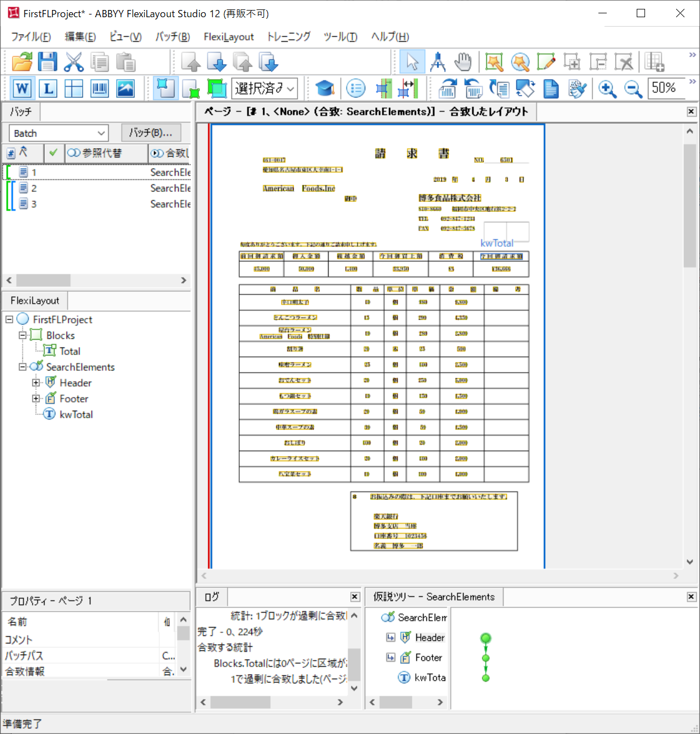The image size is (700, 734).
Task: Click the single page blue down-arrow icon
Action: point(216,62)
